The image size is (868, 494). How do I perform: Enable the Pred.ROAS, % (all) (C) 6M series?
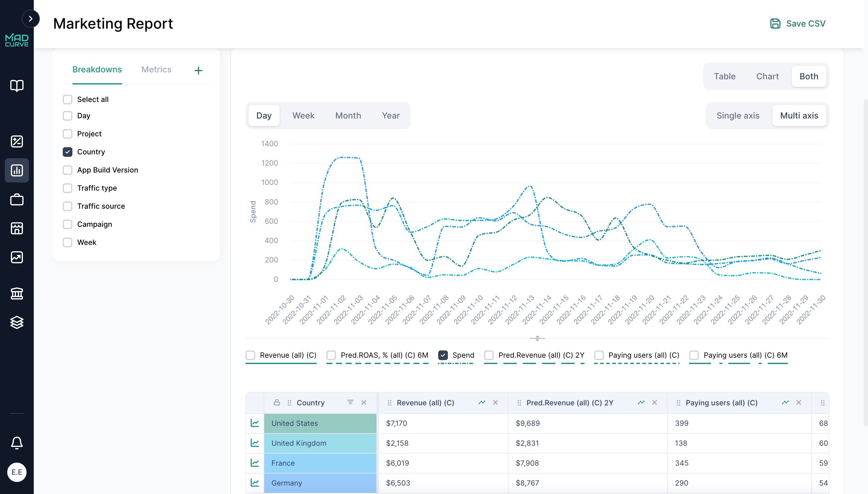(331, 355)
